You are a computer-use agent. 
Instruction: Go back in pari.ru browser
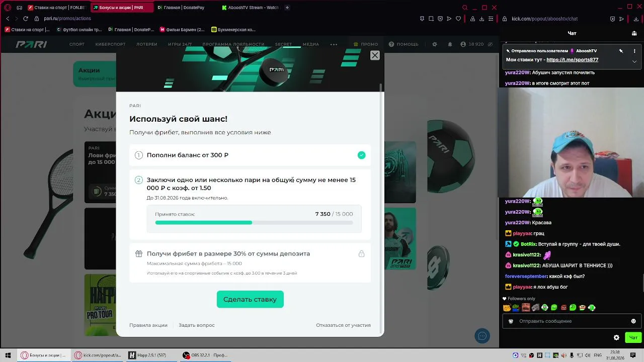point(8,19)
